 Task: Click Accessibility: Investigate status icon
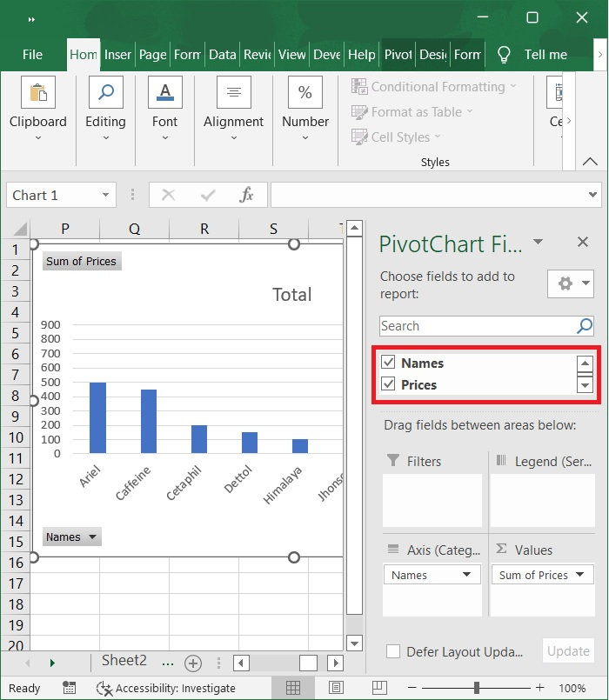104,688
